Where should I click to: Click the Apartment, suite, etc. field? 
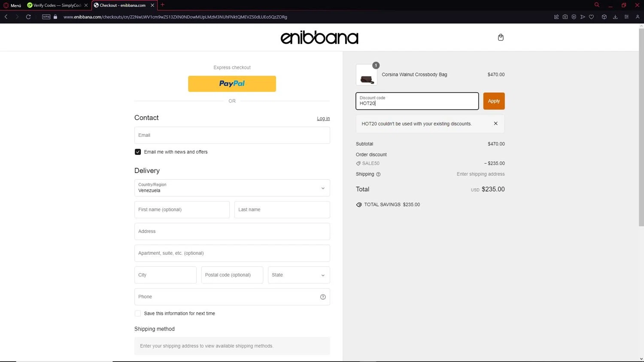click(232, 253)
